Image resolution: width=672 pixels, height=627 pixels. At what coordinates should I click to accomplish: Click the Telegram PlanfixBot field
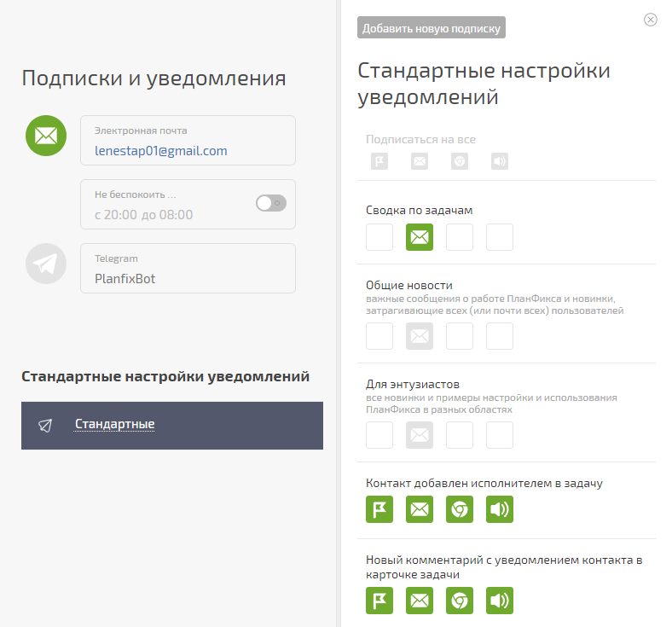coord(188,268)
